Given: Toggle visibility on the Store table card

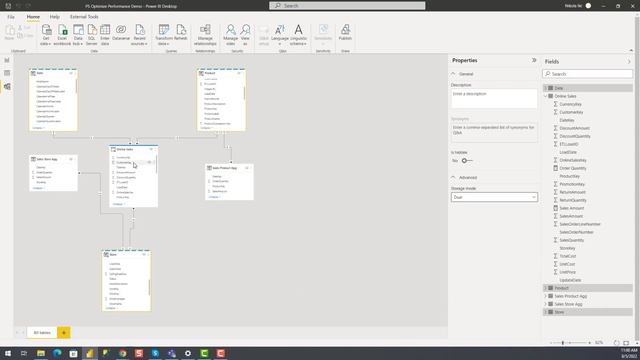Looking at the screenshot, I should click(144, 255).
